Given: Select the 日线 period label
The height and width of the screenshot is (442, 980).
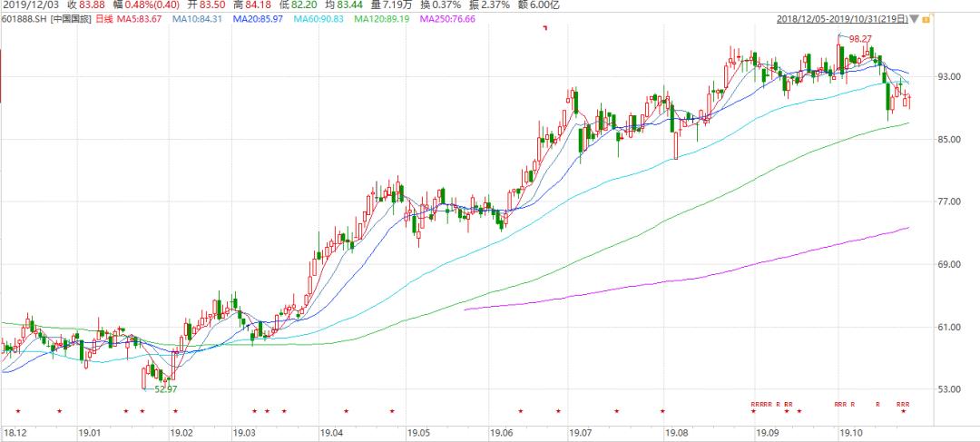Looking at the screenshot, I should (x=103, y=19).
